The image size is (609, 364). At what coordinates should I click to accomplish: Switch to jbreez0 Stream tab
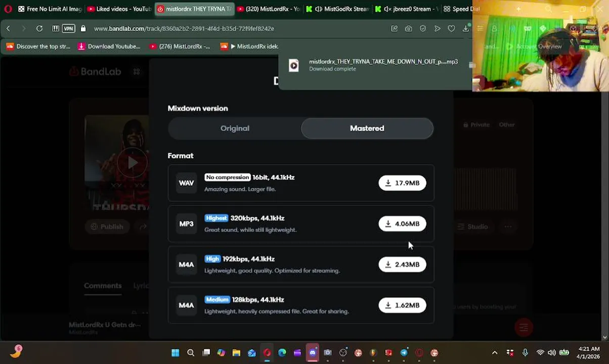(407, 9)
